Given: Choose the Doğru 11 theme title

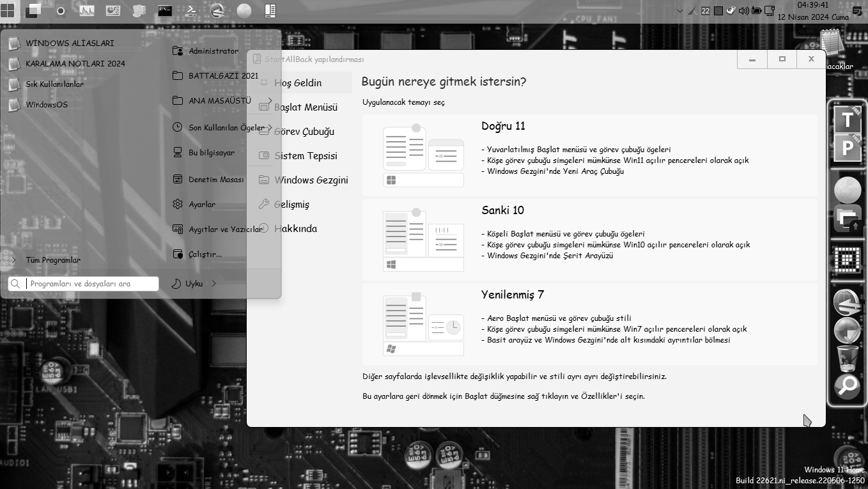Looking at the screenshot, I should coord(503,126).
